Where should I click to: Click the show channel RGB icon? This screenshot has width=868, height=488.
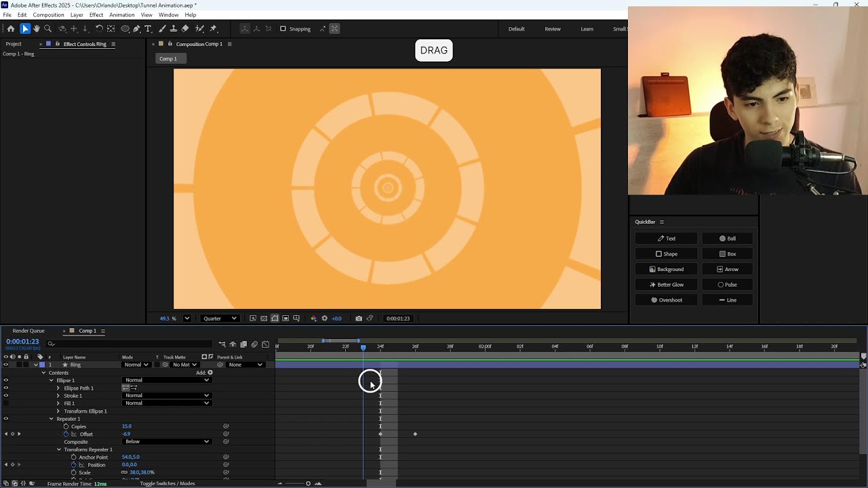click(313, 319)
